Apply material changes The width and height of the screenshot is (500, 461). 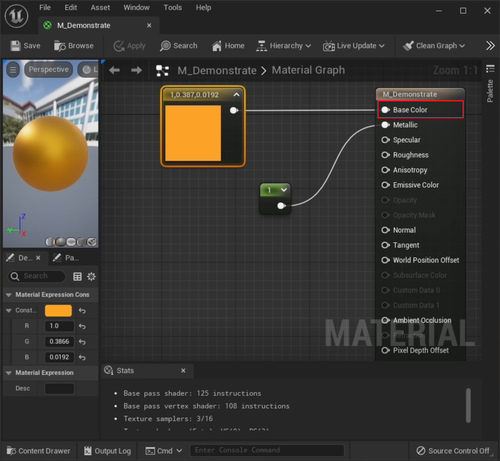click(129, 46)
